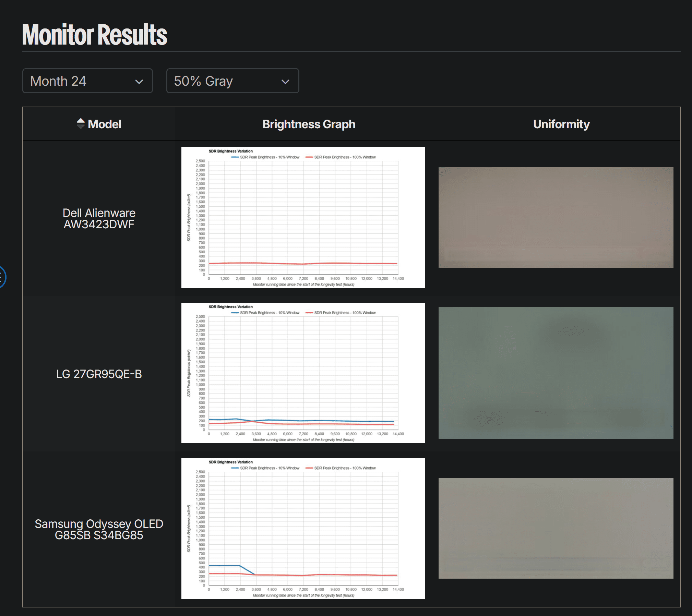
Task: Click the 100% Window legend in LG graph
Action: point(341,313)
